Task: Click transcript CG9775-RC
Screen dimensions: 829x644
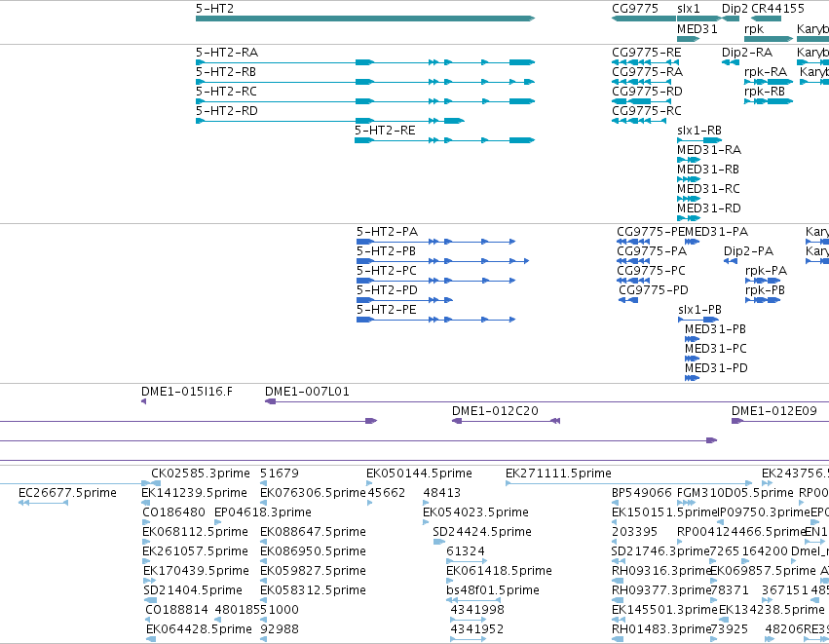Action: click(639, 121)
